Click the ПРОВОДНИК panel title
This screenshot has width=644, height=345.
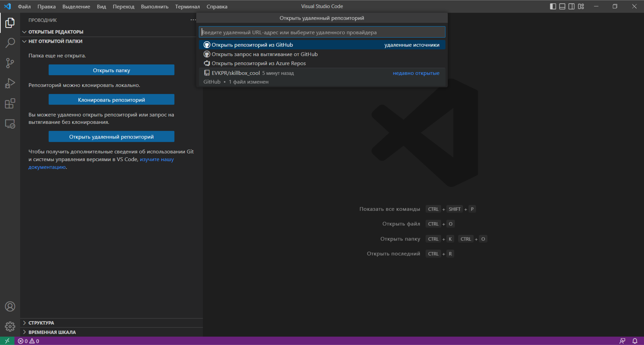42,20
